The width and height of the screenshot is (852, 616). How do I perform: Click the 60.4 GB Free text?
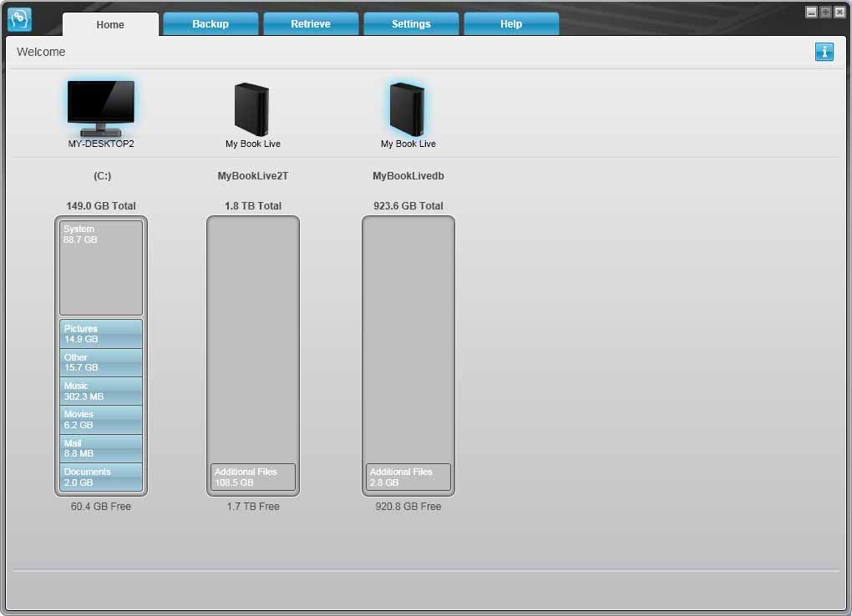point(101,507)
